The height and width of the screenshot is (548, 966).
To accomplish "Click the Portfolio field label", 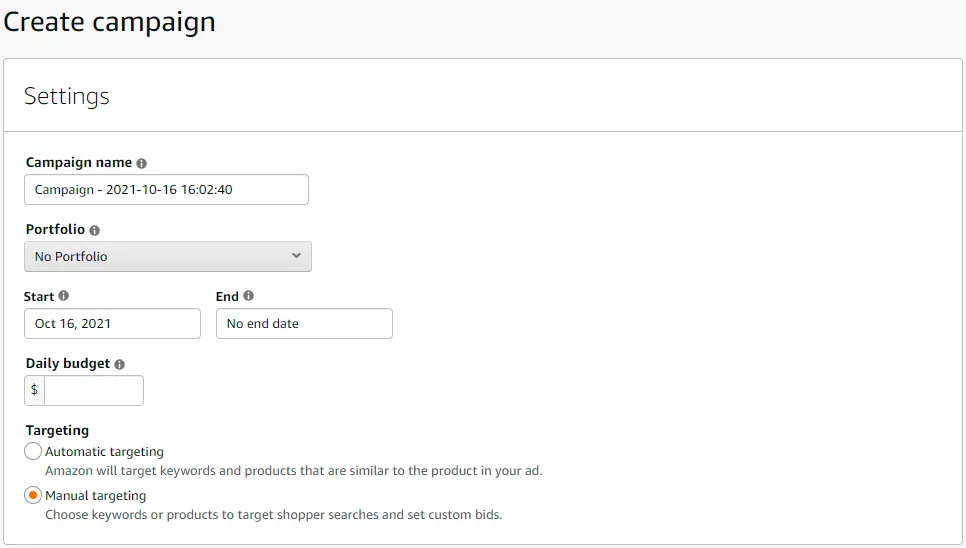I will [x=55, y=230].
